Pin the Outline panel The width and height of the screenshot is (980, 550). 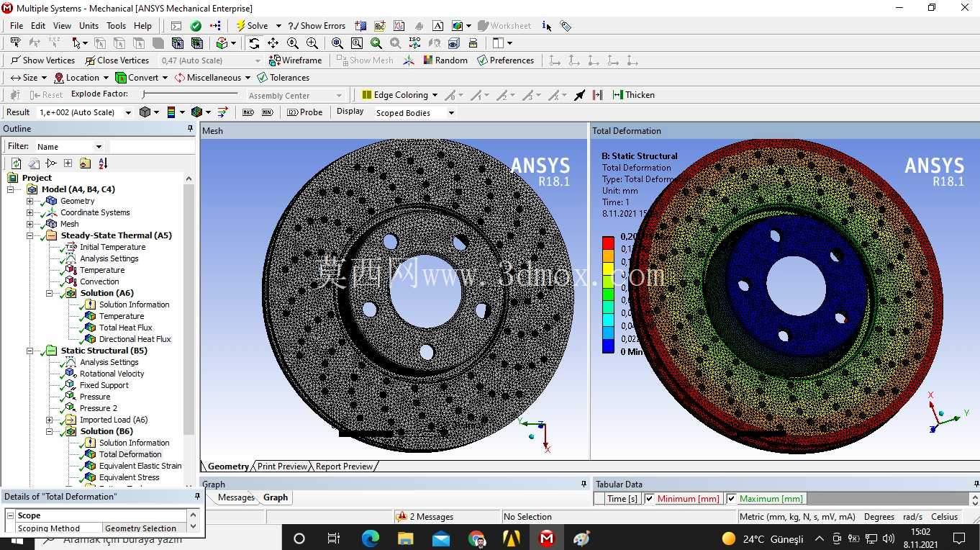click(190, 129)
